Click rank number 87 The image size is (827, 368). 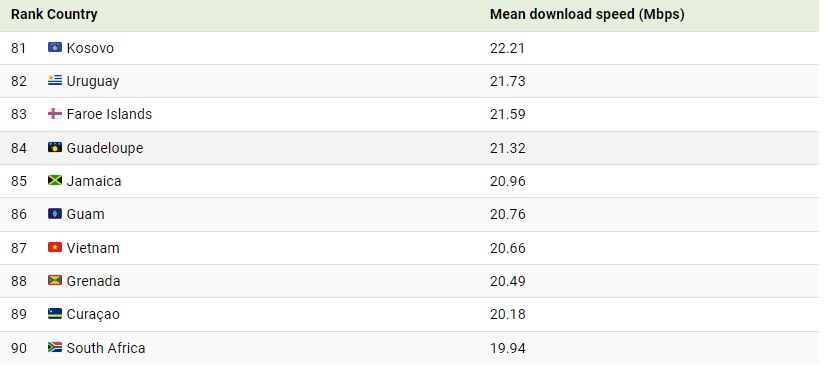coord(18,248)
